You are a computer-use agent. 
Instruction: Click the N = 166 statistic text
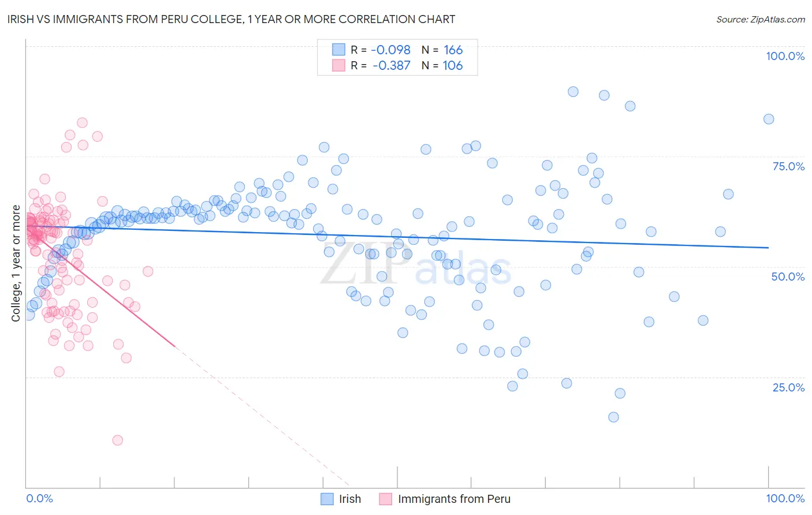click(x=442, y=50)
